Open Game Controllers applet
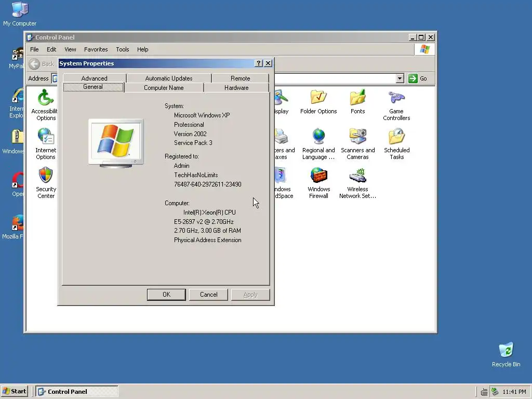This screenshot has width=532, height=399. point(396,105)
